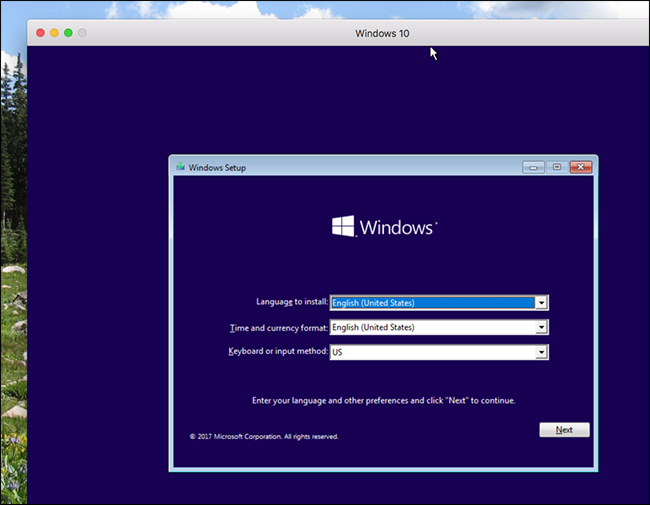Maximize the Windows Setup dialog
The image size is (650, 505).
557,167
